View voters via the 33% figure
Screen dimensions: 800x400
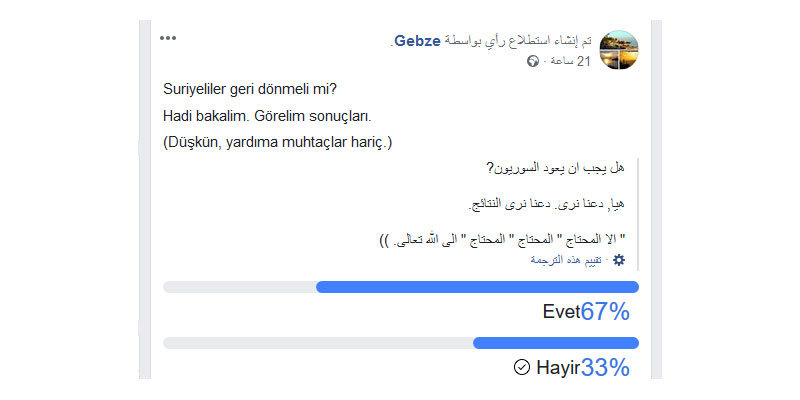click(x=605, y=367)
